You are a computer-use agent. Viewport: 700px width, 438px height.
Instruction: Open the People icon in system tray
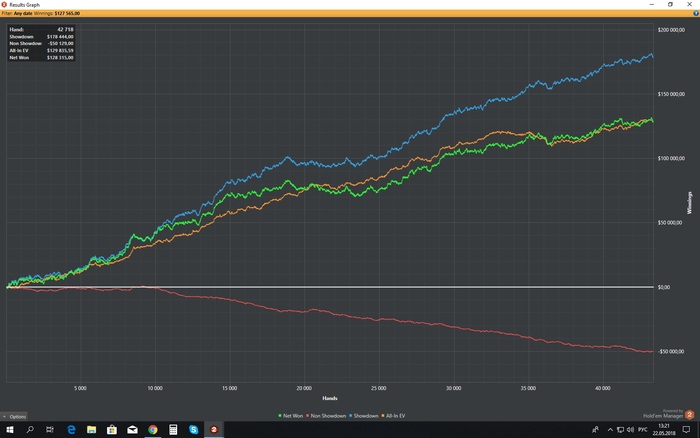[595, 430]
